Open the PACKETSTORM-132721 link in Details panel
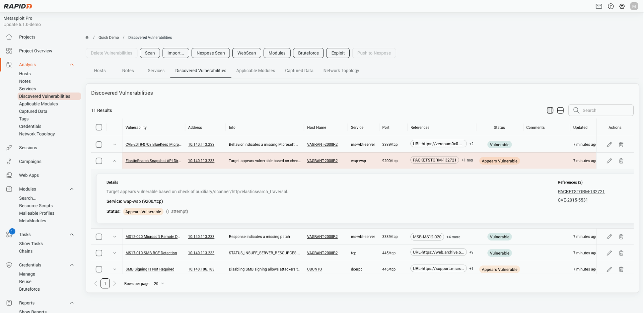 pos(581,191)
